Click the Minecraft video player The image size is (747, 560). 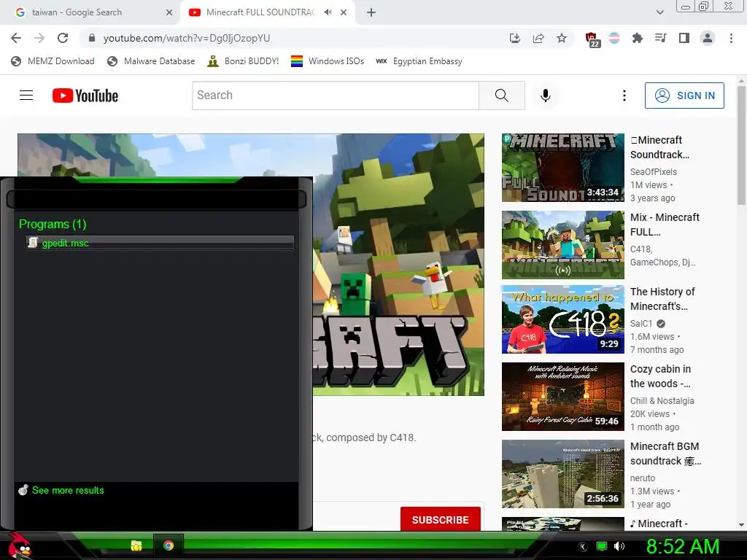(398, 264)
